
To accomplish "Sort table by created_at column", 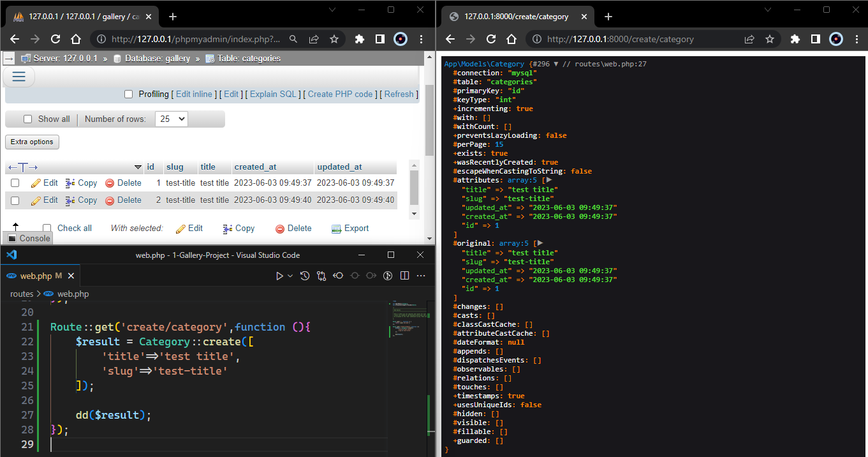I will point(255,167).
